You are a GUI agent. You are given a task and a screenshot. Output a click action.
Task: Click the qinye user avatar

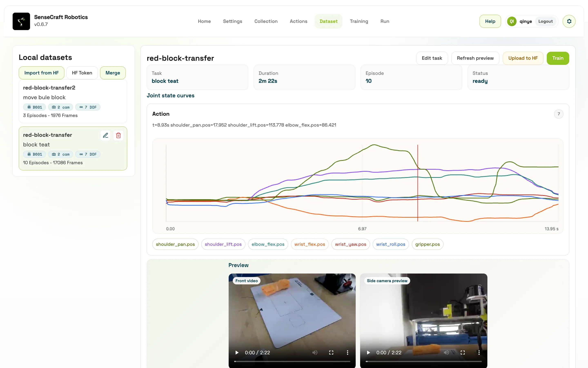[x=512, y=21]
